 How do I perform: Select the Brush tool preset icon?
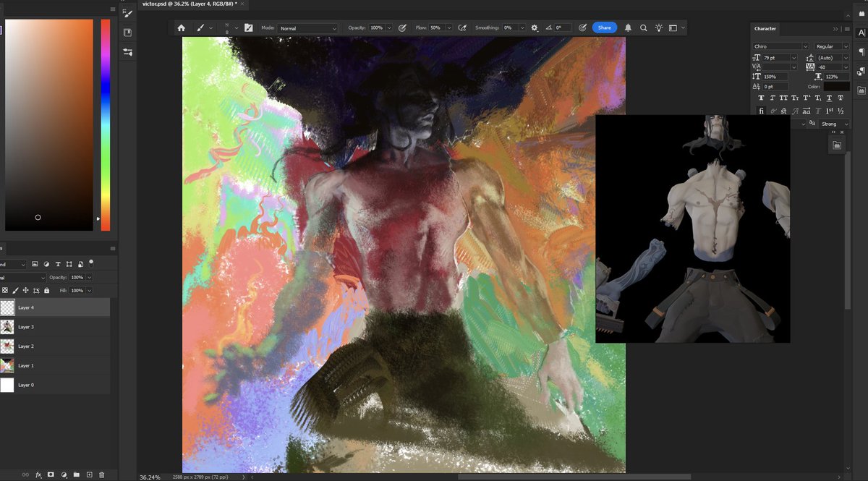[x=200, y=28]
